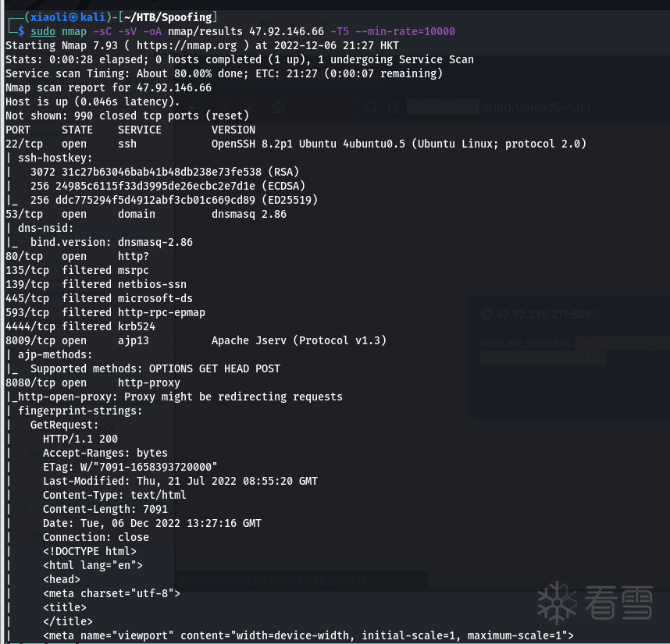Image resolution: width=670 pixels, height=644 pixels.
Task: Click the 'HTTP/1.1 200' response line
Action: click(80, 439)
